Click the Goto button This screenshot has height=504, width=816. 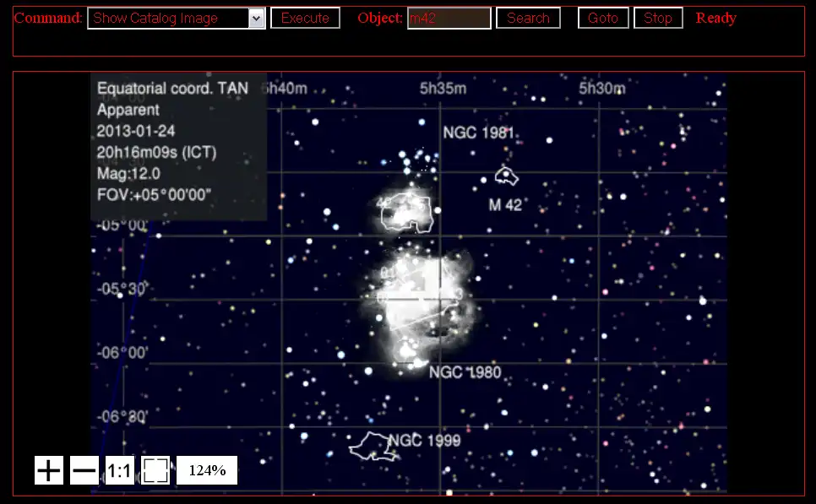tap(603, 19)
